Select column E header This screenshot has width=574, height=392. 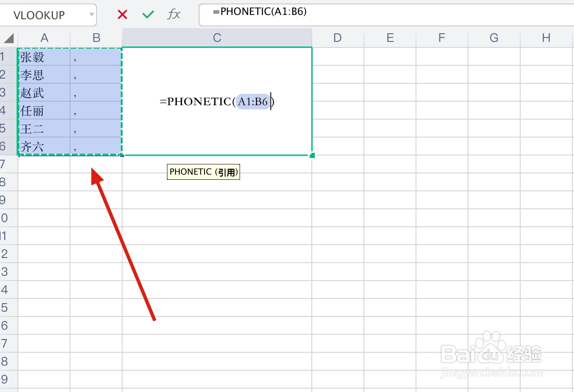coord(390,38)
